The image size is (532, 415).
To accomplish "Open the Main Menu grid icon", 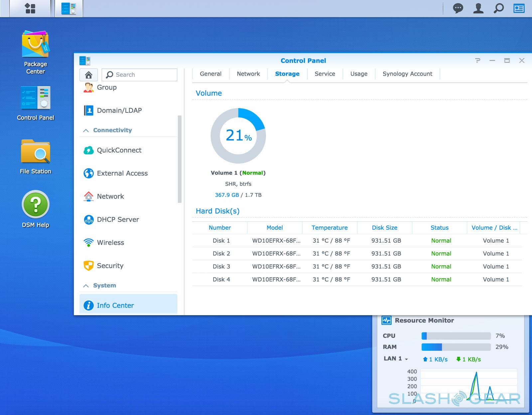I will click(x=30, y=8).
